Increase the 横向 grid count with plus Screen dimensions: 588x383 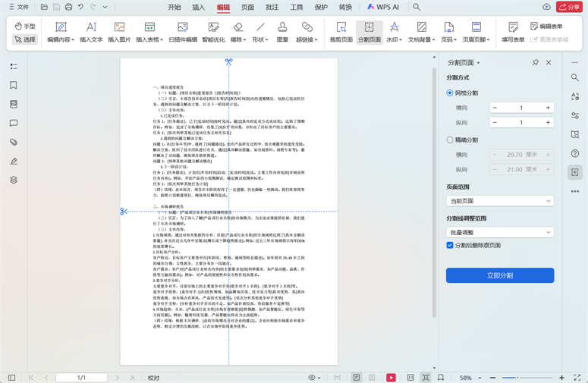click(x=548, y=108)
